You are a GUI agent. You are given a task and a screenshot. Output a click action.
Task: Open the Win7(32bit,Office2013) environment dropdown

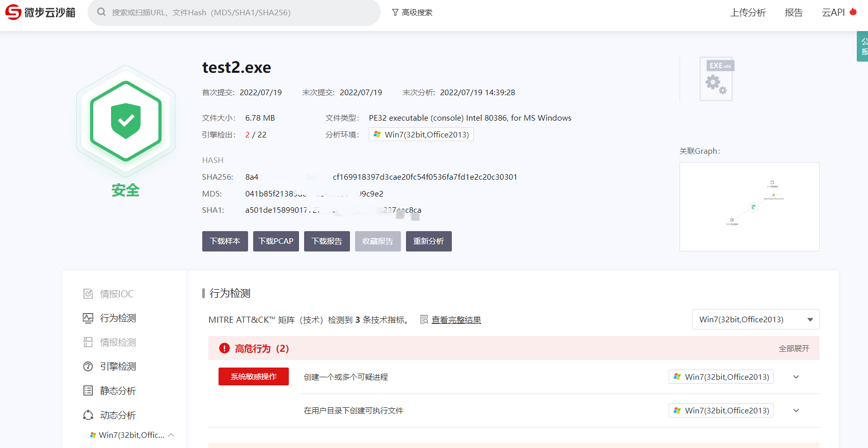point(755,320)
